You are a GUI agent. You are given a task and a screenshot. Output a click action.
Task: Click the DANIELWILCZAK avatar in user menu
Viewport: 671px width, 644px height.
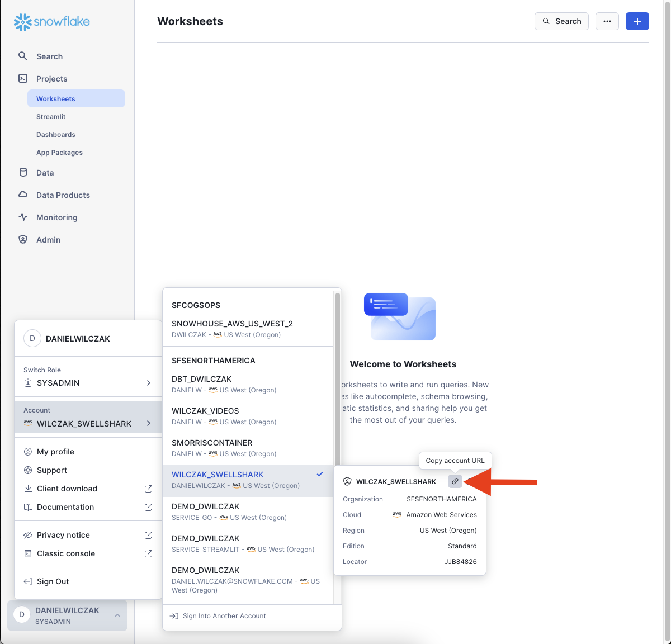coord(32,338)
